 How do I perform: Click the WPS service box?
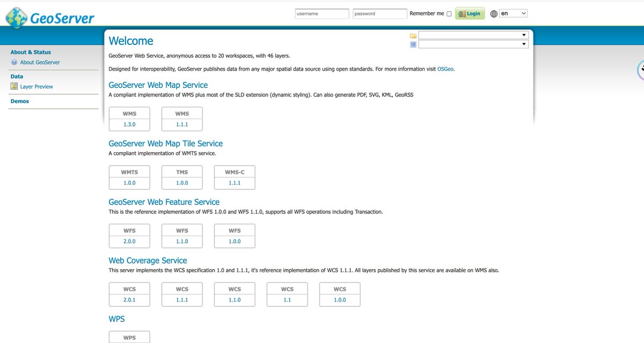(x=129, y=337)
